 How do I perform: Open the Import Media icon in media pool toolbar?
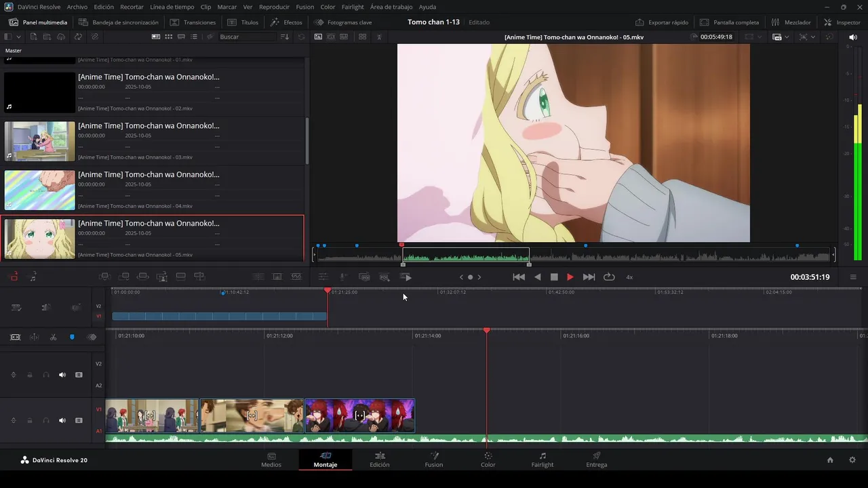33,37
